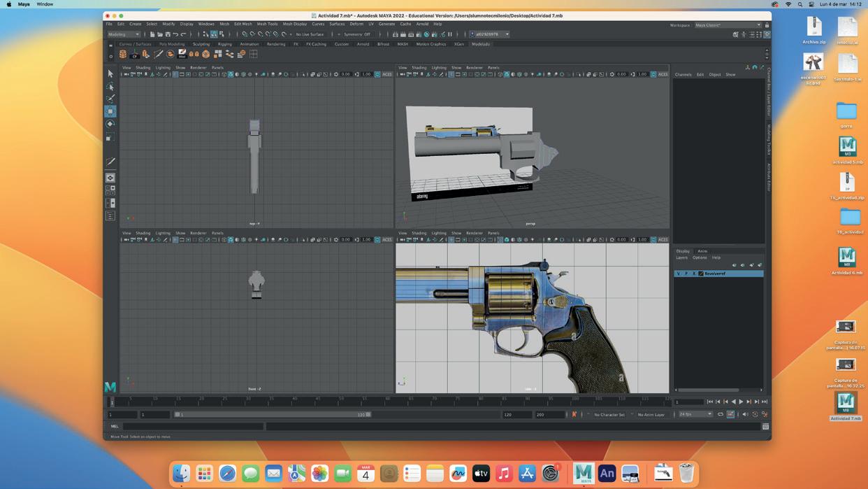Click the playback end time field showing 120
The height and width of the screenshot is (489, 868).
click(517, 414)
